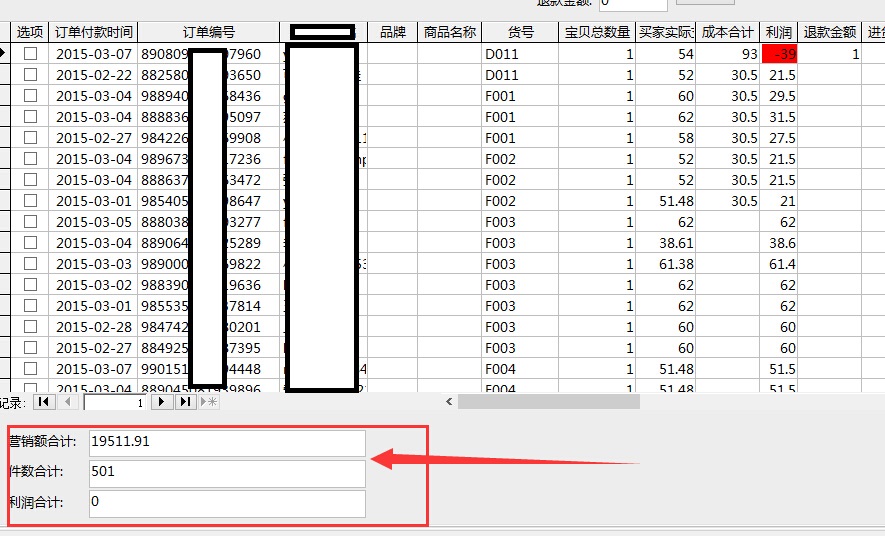Go to first record navigation button
This screenshot has height=536, width=885.
[44, 402]
